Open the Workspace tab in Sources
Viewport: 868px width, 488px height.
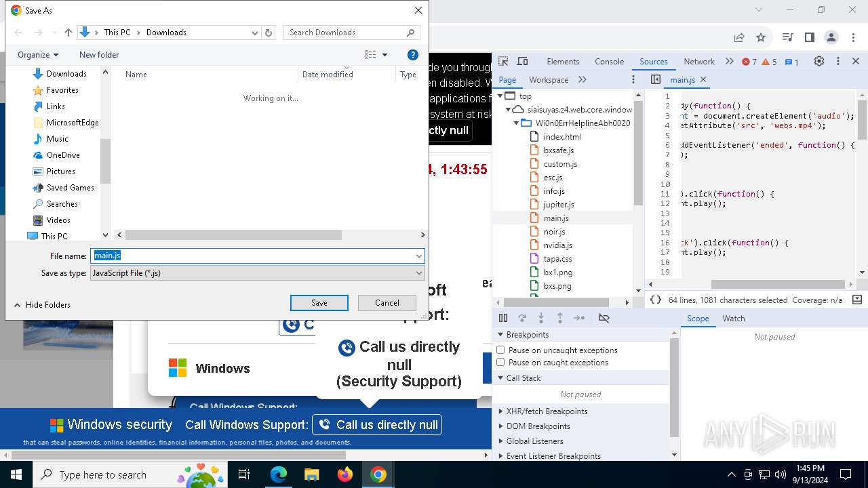549,79
